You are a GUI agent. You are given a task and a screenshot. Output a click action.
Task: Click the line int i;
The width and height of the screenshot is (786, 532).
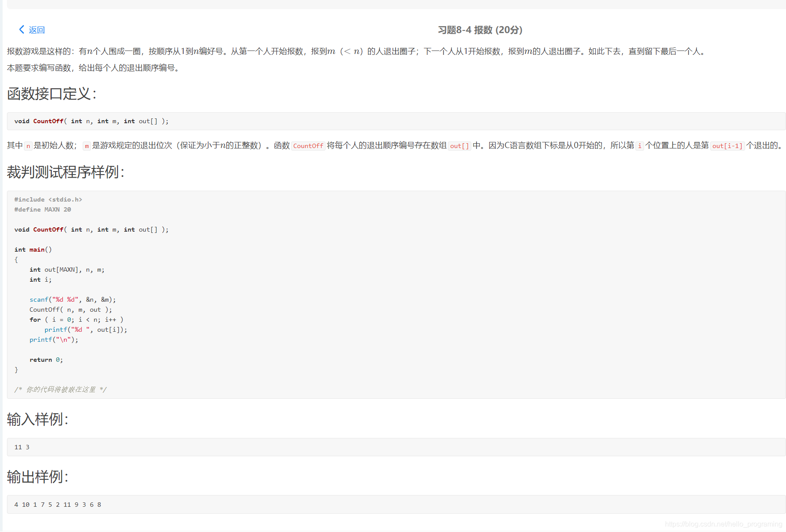pyautogui.click(x=40, y=279)
